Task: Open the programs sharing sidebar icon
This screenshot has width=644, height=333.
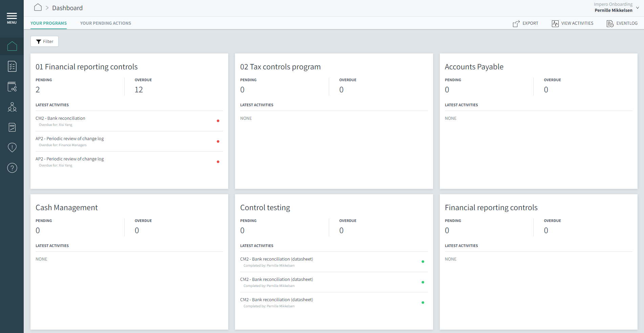Action: pyautogui.click(x=12, y=87)
